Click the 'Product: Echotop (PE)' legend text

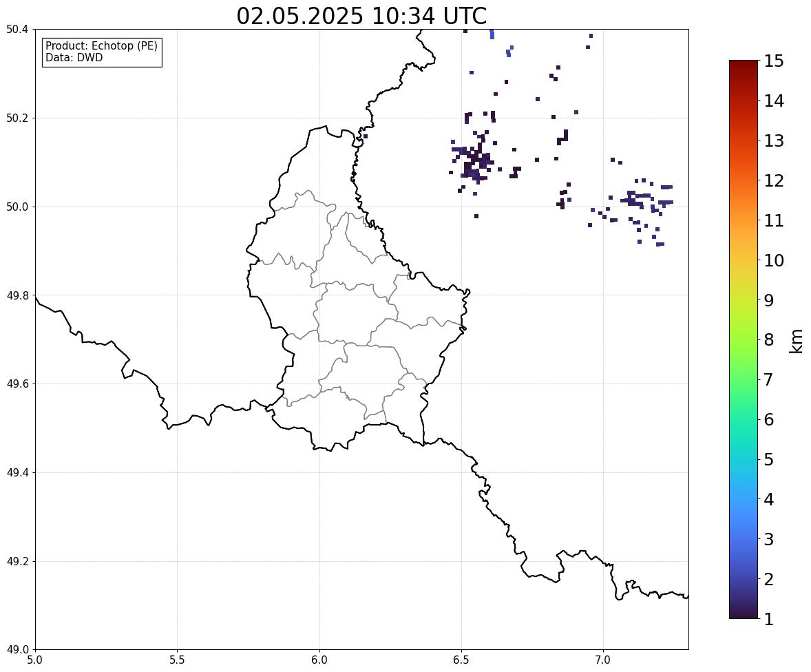tap(101, 46)
